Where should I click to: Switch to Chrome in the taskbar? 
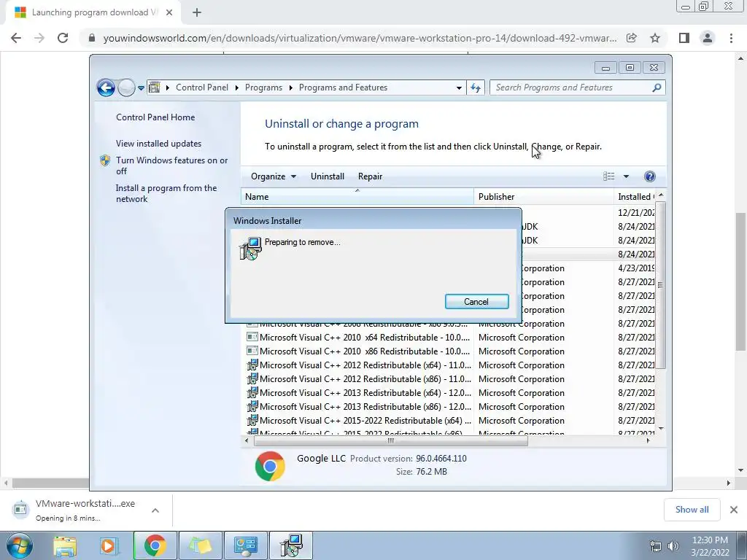click(155, 545)
